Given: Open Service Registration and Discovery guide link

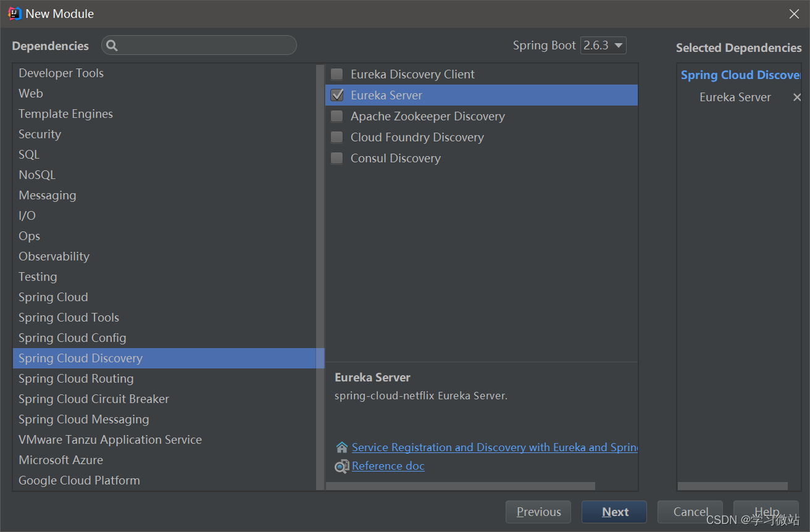Looking at the screenshot, I should pos(495,447).
